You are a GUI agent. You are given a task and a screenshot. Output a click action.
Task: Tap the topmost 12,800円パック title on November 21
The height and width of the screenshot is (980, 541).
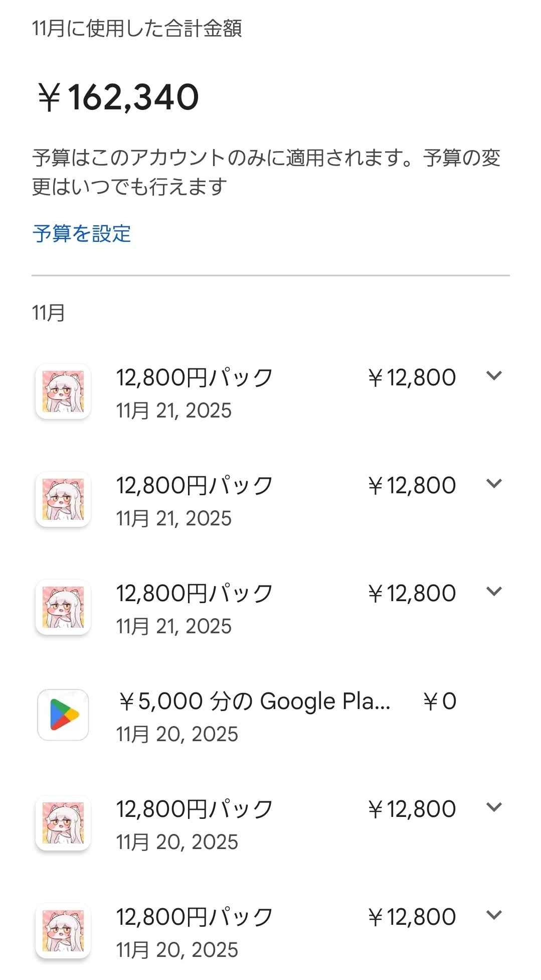point(195,377)
